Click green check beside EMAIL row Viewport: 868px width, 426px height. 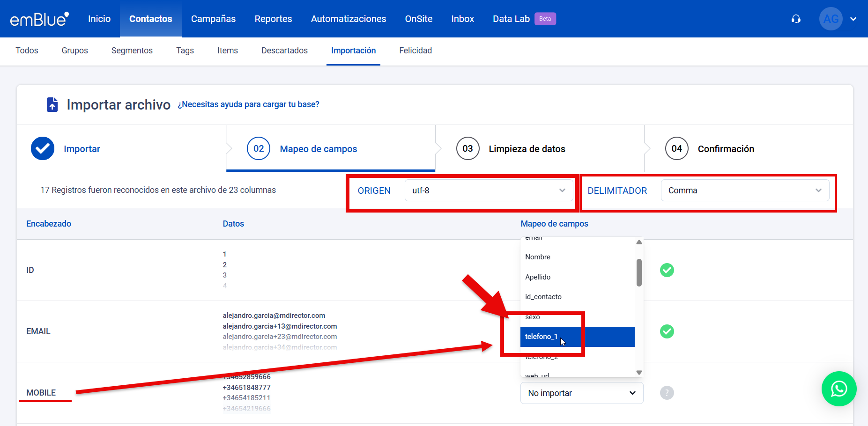[x=667, y=331]
